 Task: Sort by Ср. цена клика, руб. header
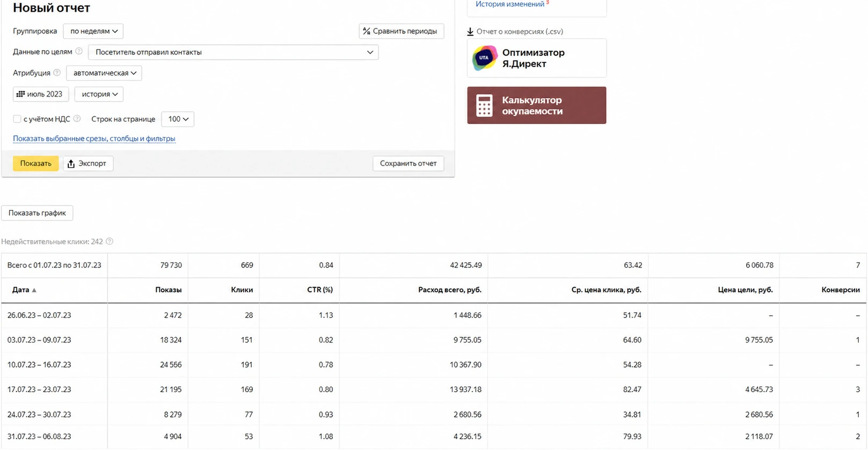click(607, 290)
